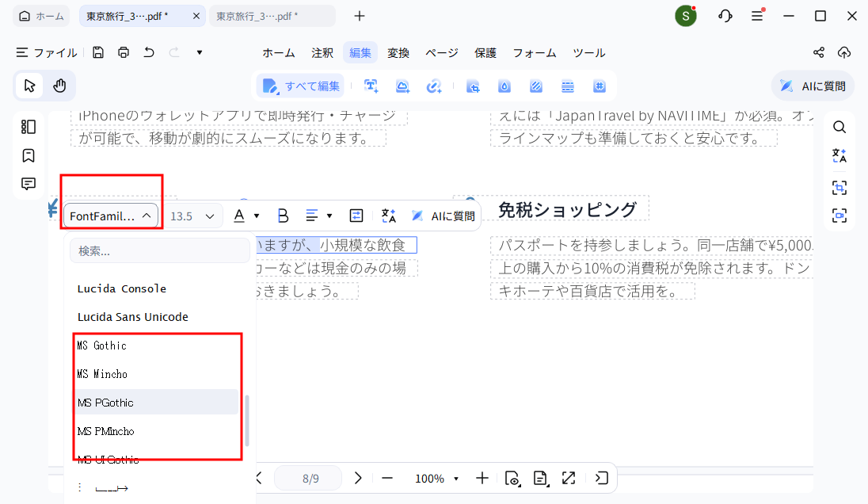Image resolution: width=868 pixels, height=504 pixels.
Task: Select the add link tool icon
Action: 434,86
